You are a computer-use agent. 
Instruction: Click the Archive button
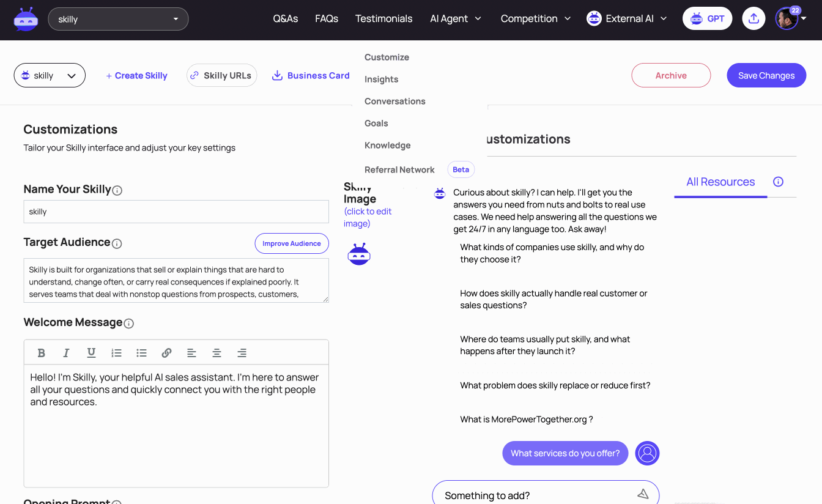point(671,75)
